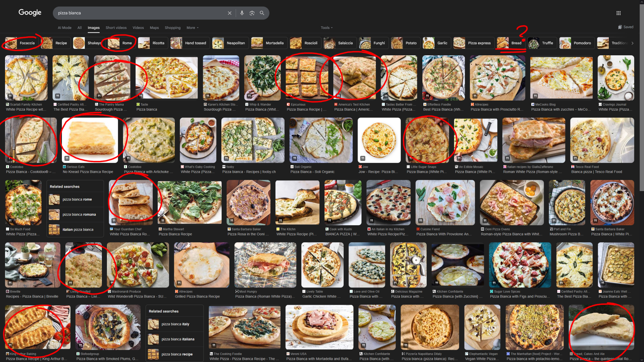Select related search pizza bianca italiana

tap(175, 339)
